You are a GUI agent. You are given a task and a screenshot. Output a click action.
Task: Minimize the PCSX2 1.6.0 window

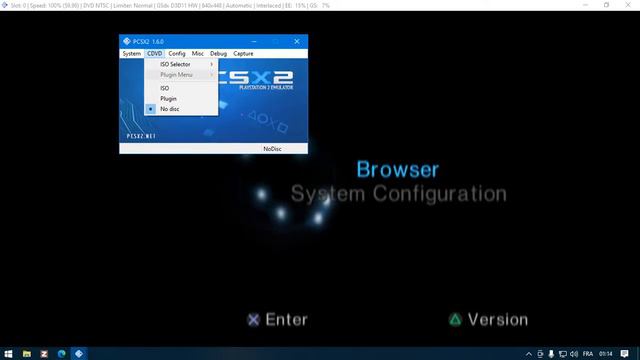click(254, 41)
